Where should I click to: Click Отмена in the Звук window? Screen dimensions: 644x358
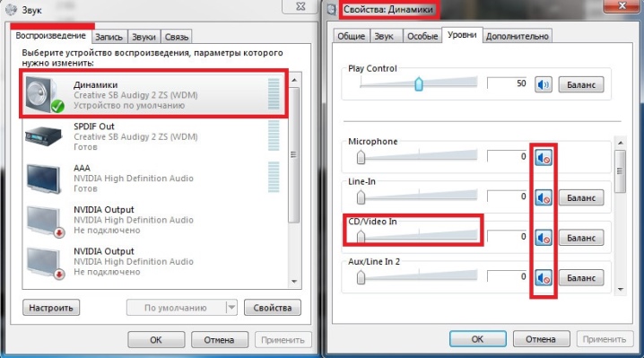[220, 339]
